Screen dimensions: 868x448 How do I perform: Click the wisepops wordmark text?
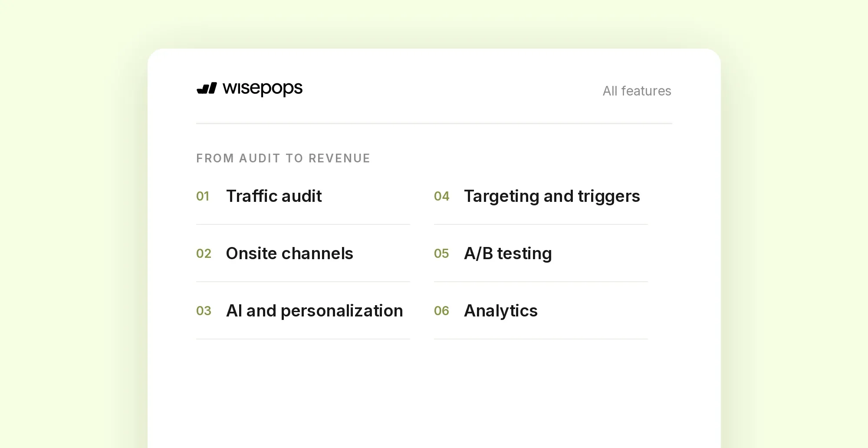(263, 89)
